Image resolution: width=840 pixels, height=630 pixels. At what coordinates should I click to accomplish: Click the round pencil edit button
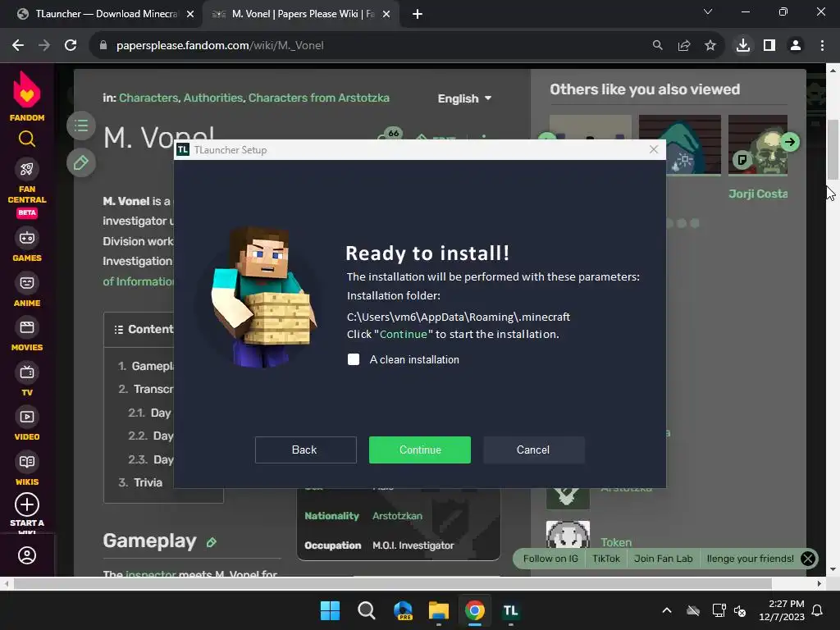(81, 163)
